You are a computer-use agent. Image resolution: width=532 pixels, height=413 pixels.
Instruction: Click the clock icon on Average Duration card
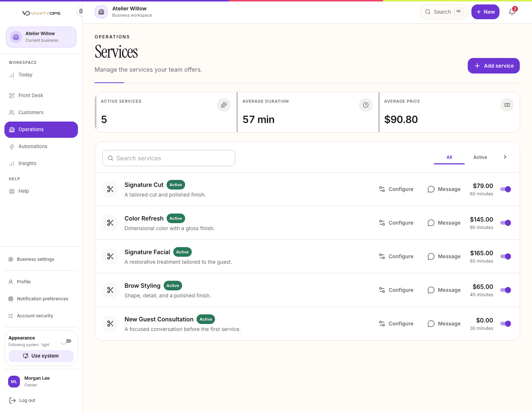coord(366,105)
